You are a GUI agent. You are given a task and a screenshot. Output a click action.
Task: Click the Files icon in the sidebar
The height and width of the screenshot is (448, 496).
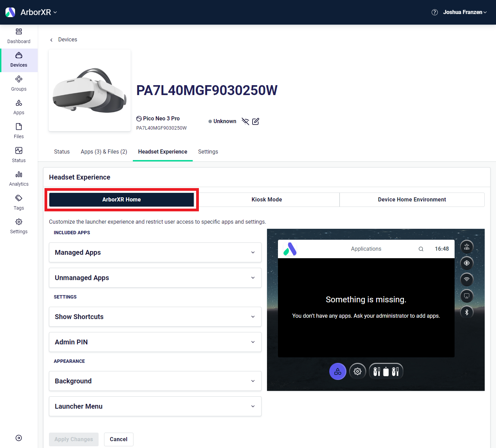(x=18, y=131)
